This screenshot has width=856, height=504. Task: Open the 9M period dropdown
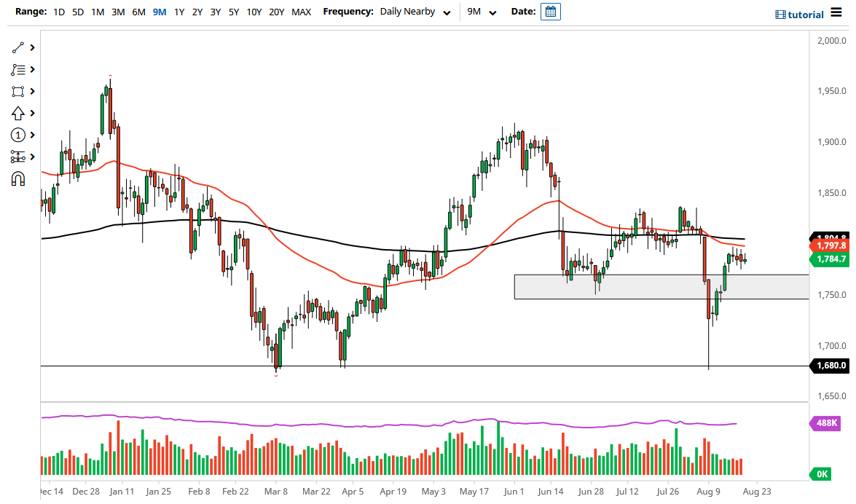click(482, 12)
